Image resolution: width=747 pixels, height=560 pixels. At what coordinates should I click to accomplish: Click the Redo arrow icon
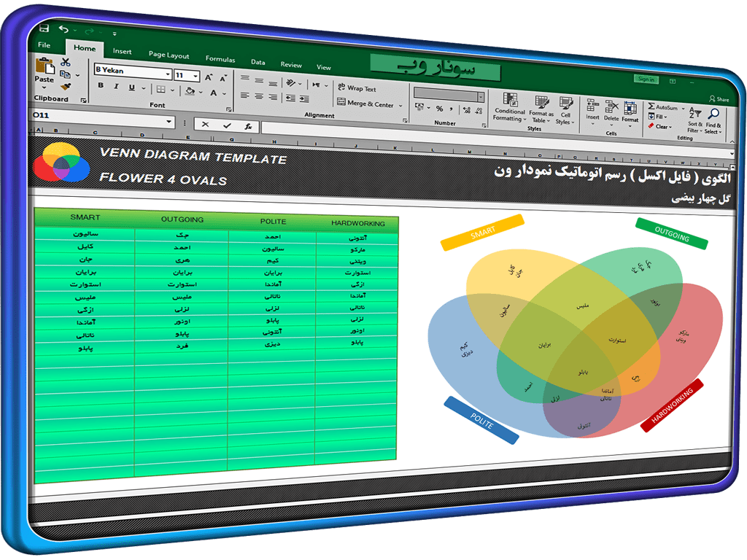89,31
